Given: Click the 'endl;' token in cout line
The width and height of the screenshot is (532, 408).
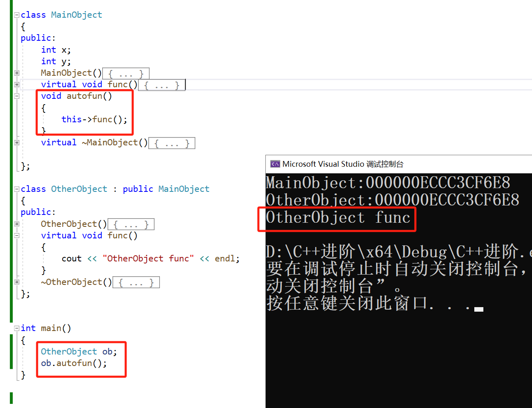Looking at the screenshot, I should tap(227, 259).
